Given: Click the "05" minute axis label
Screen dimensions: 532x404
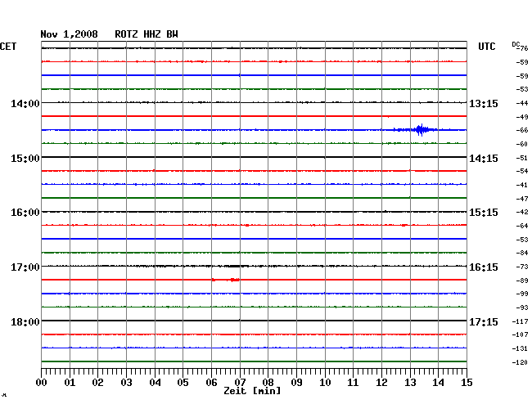Looking at the screenshot, I should [183, 383].
